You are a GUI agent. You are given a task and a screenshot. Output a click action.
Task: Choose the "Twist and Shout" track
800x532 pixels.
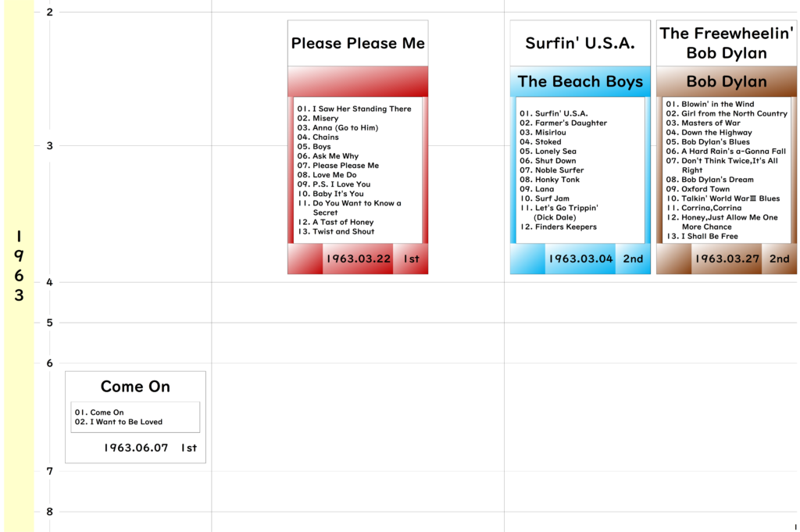[343, 232]
